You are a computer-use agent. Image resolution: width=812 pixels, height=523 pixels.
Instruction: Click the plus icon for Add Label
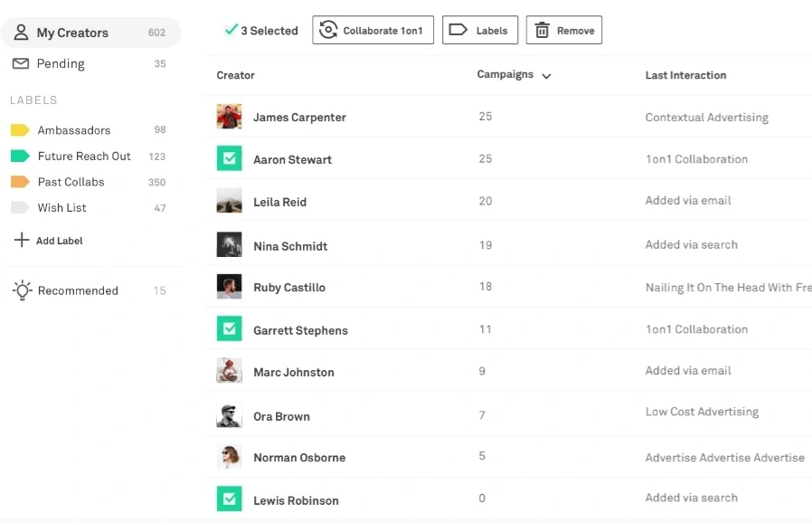click(x=21, y=240)
